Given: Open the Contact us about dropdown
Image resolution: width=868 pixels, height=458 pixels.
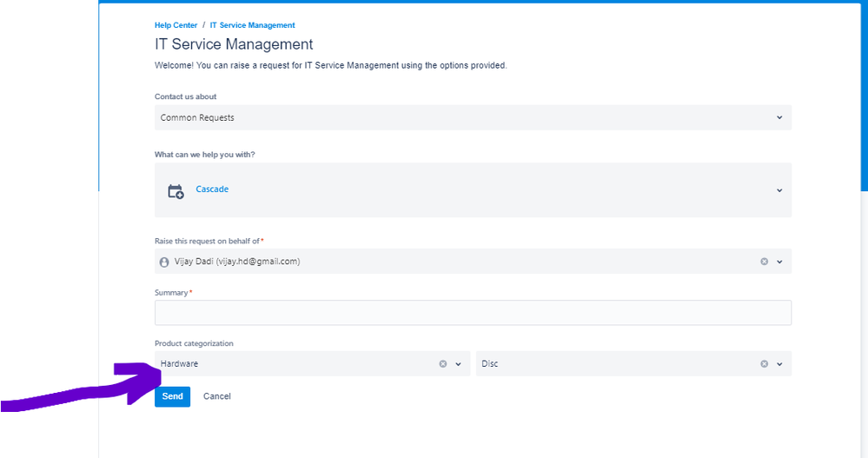Looking at the screenshot, I should click(x=473, y=117).
